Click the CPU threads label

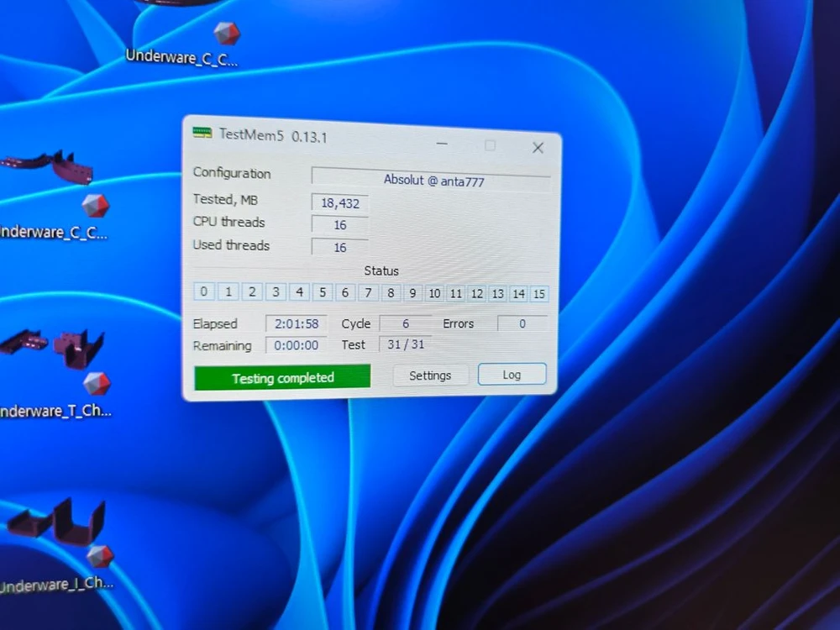[228, 222]
